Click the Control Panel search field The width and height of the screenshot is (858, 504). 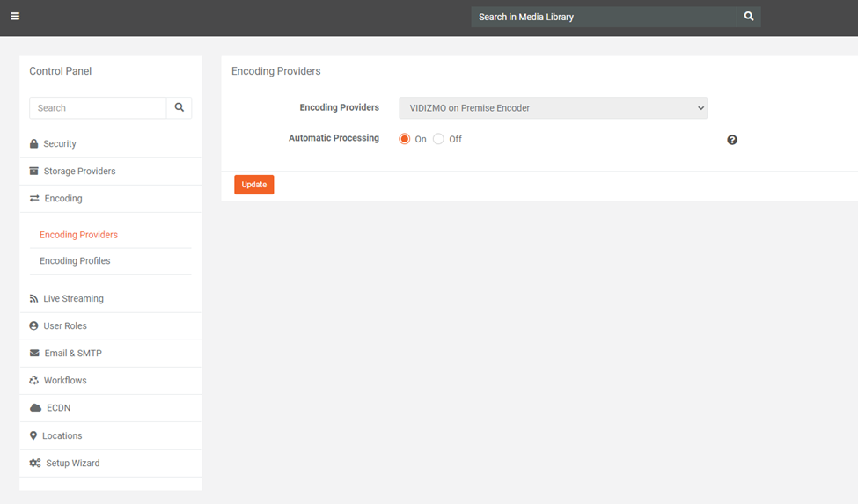pyautogui.click(x=98, y=107)
